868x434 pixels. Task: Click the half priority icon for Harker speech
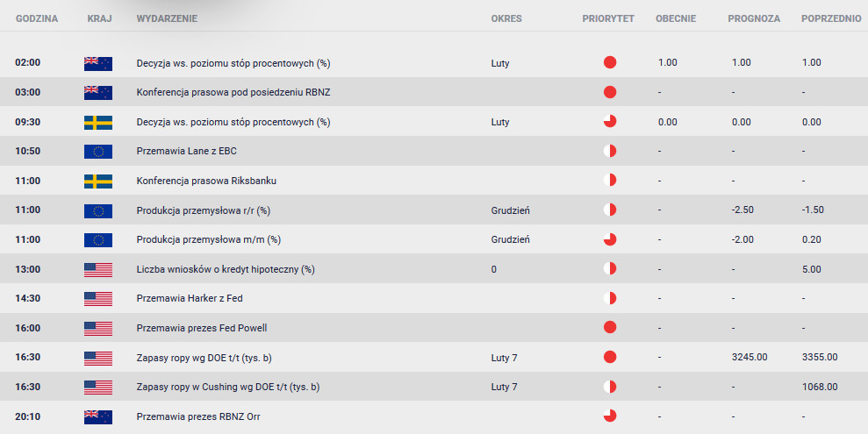pyautogui.click(x=609, y=298)
